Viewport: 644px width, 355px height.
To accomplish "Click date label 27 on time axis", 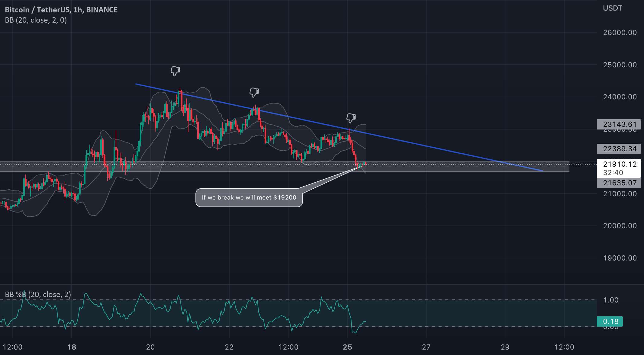I will (x=426, y=347).
